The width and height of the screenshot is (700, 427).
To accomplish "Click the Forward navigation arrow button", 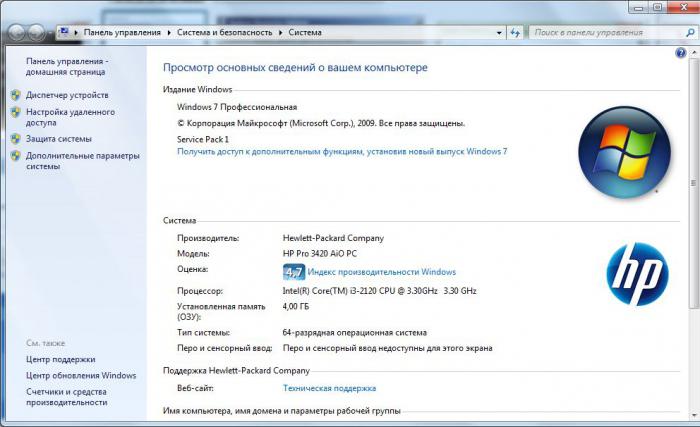I will (36, 32).
